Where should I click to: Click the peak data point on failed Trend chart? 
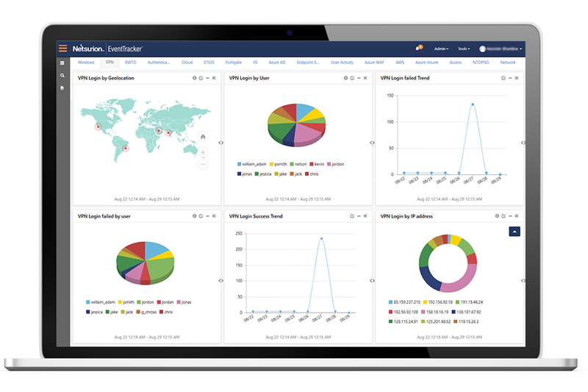point(473,104)
